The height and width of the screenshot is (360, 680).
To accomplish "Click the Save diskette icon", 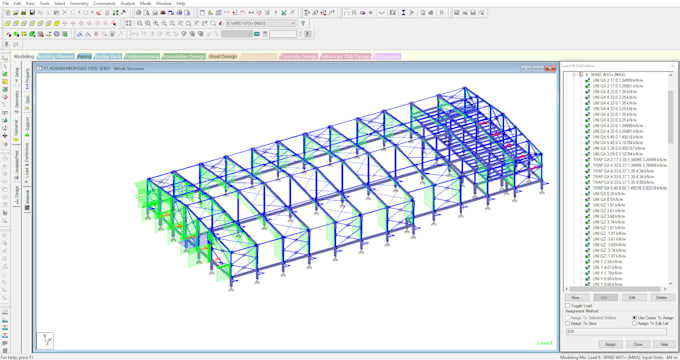I will [32, 13].
